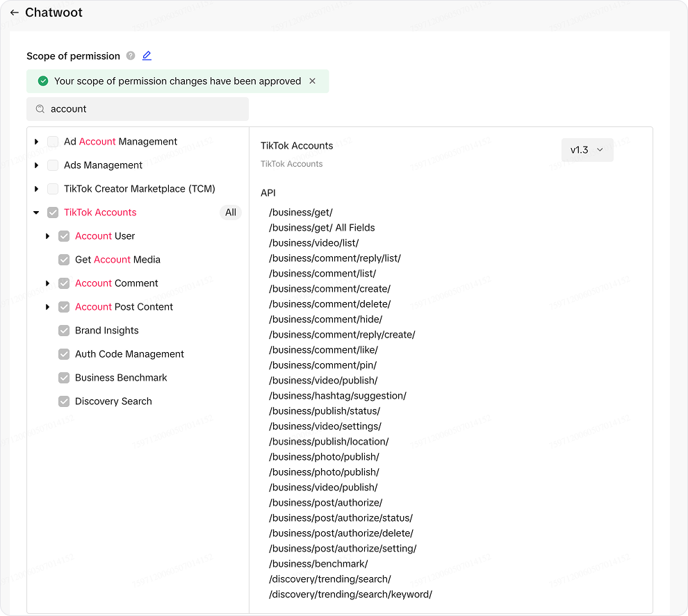The image size is (688, 616).
Task: Click the /business/video/settings/ entry
Action: point(325,426)
